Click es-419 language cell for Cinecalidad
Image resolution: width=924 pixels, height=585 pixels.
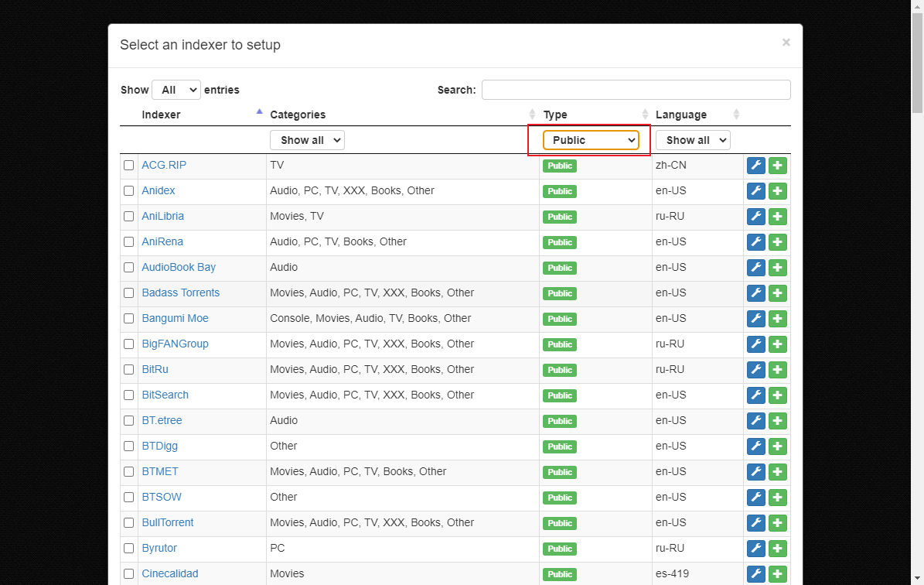(672, 574)
